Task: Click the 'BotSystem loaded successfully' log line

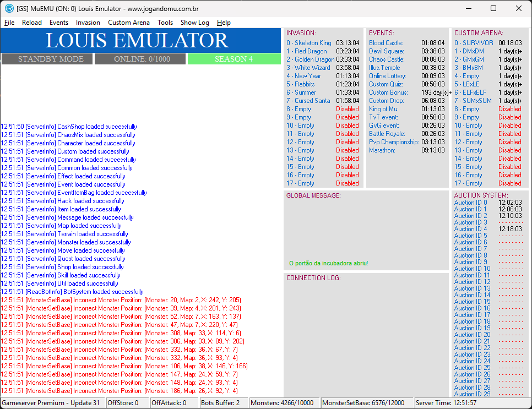Action: 72,292
